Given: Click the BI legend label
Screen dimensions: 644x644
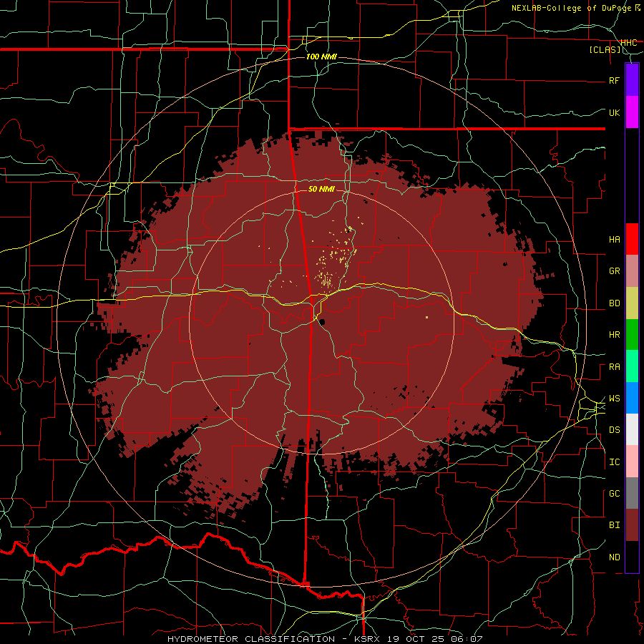Looking at the screenshot, I should (x=615, y=525).
